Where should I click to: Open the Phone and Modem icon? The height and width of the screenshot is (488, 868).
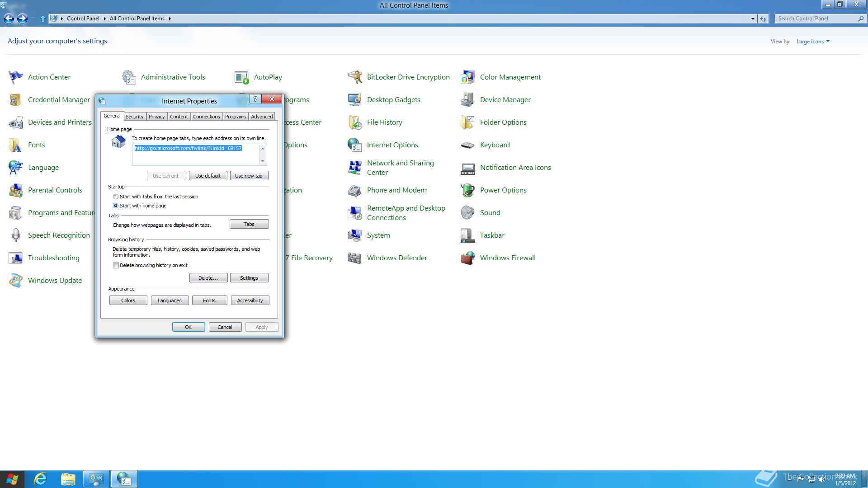[355, 190]
